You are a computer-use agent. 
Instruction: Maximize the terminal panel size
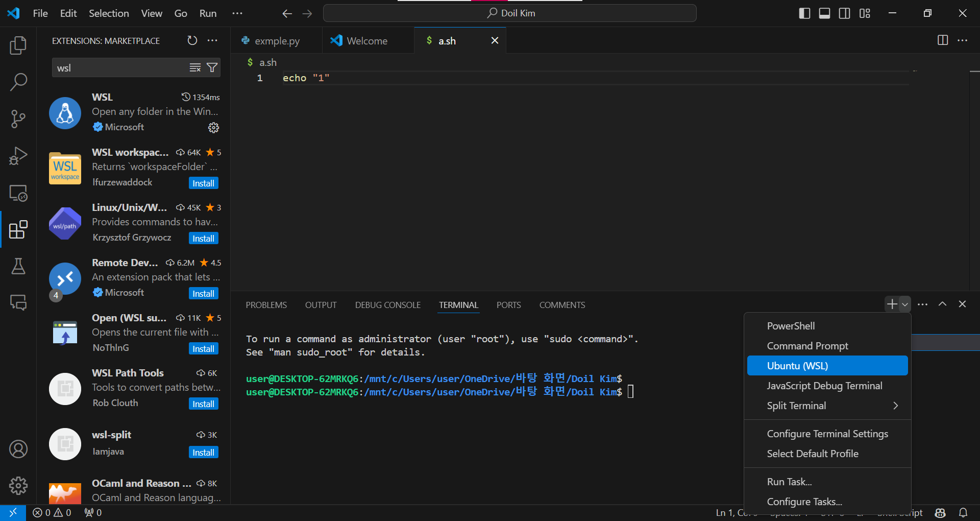942,304
